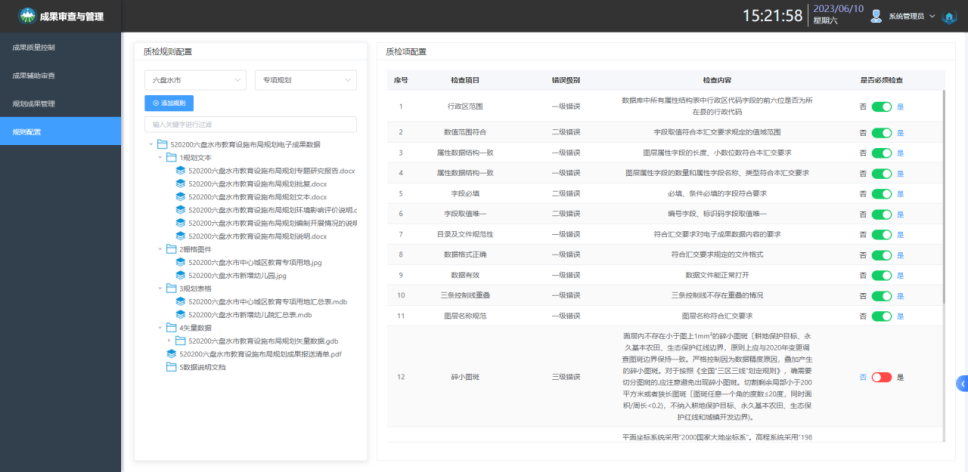Collapse the 1规划文本 folder arrow
The width and height of the screenshot is (968, 473).
click(x=160, y=157)
